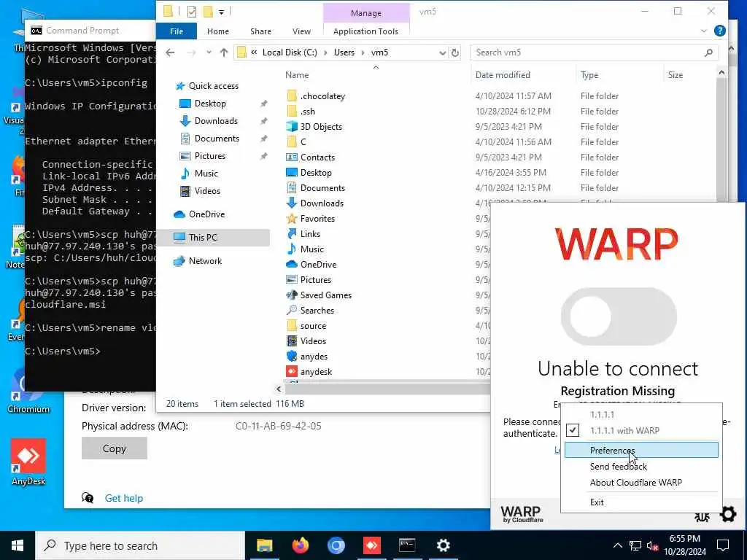Click the WARP bug report icon

tap(702, 516)
